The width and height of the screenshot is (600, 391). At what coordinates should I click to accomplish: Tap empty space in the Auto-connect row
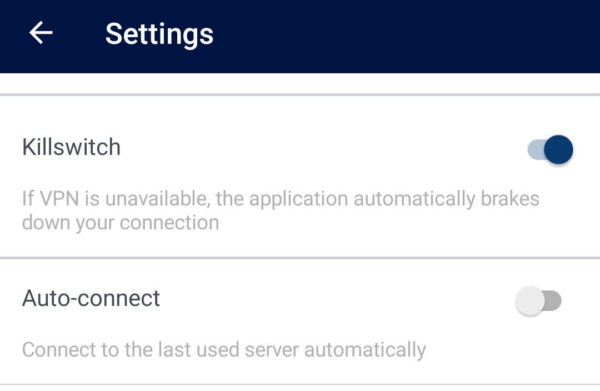point(337,299)
